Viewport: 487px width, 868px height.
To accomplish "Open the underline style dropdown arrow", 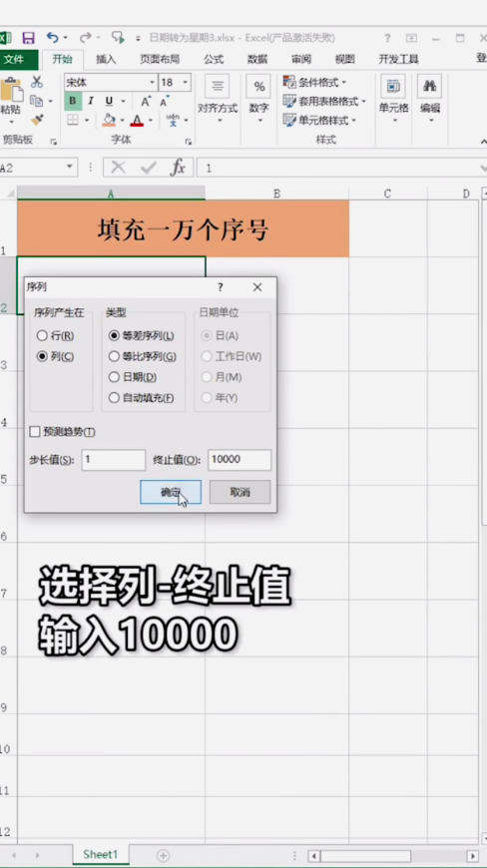I will pyautogui.click(x=123, y=102).
